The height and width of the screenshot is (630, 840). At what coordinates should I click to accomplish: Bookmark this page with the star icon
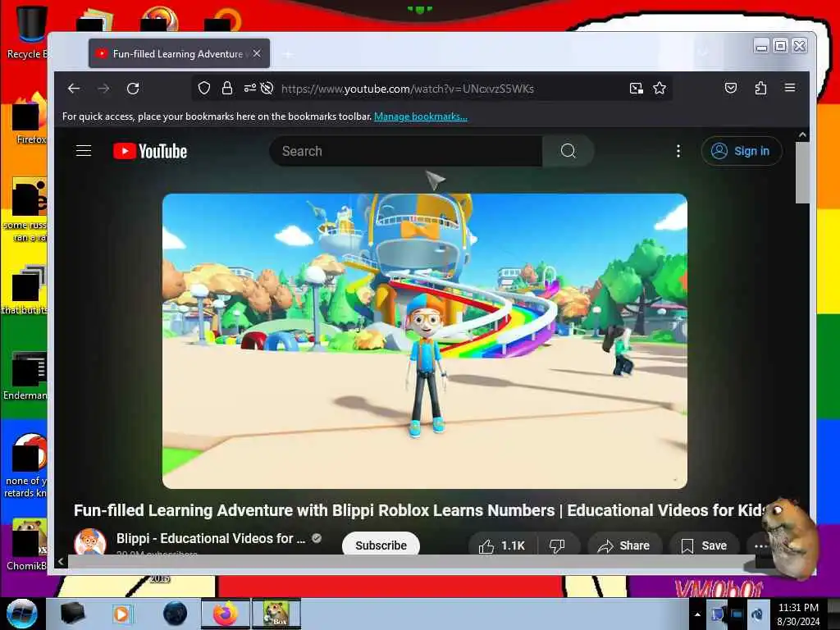pos(660,88)
